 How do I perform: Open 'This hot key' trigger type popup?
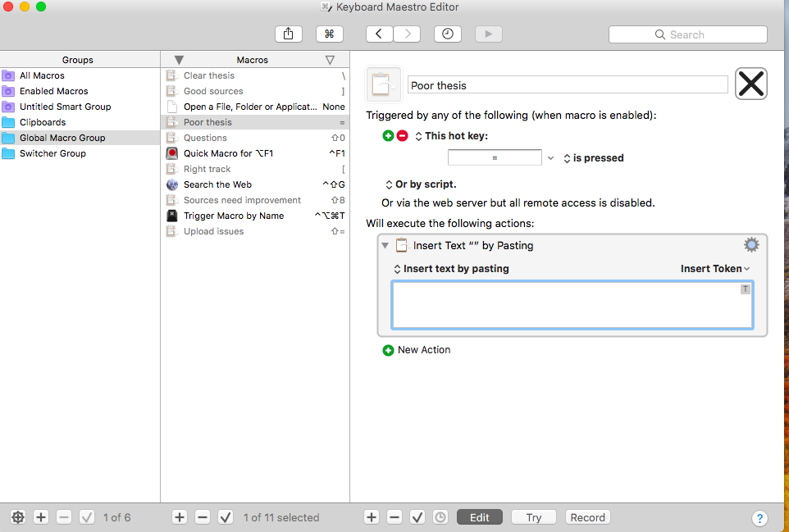pyautogui.click(x=451, y=136)
